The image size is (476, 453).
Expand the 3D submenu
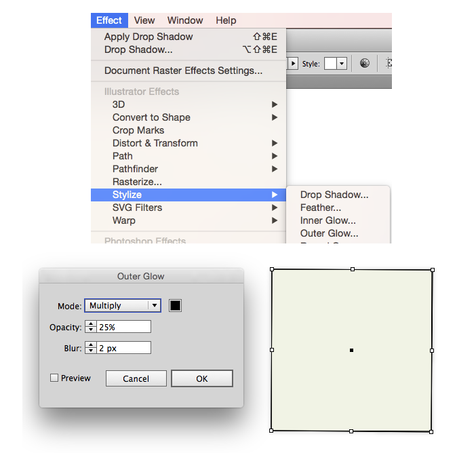click(189, 104)
